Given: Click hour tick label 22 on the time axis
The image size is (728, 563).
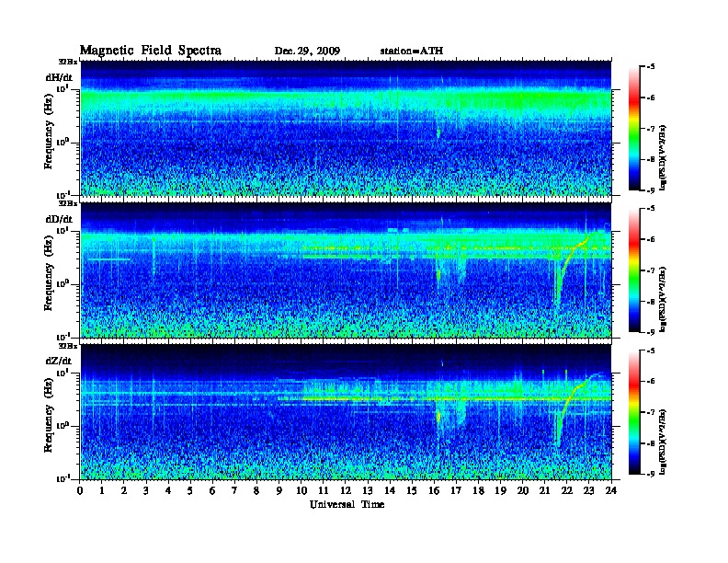Looking at the screenshot, I should 567,491.
